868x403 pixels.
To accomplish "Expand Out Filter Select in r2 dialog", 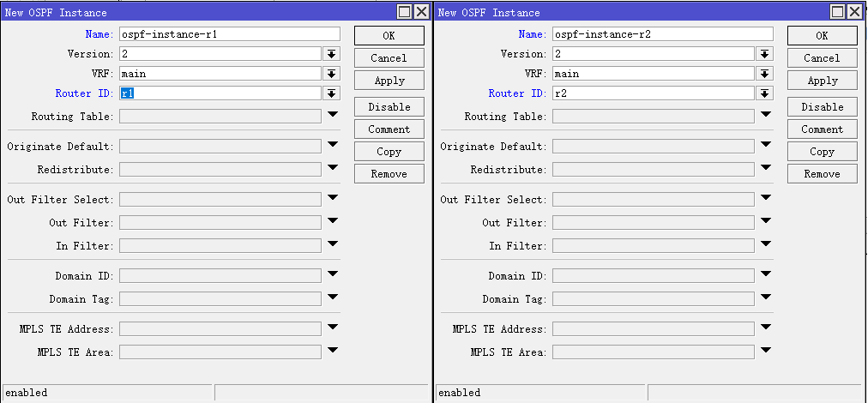I will click(x=766, y=199).
